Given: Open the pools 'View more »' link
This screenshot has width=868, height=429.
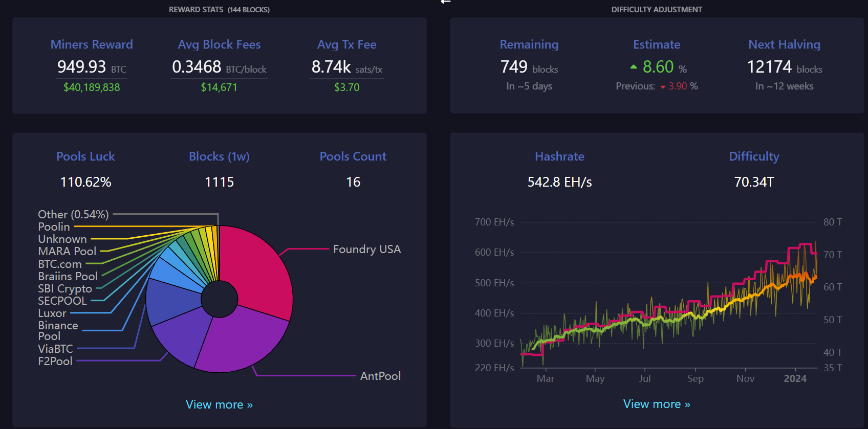Looking at the screenshot, I should (219, 404).
